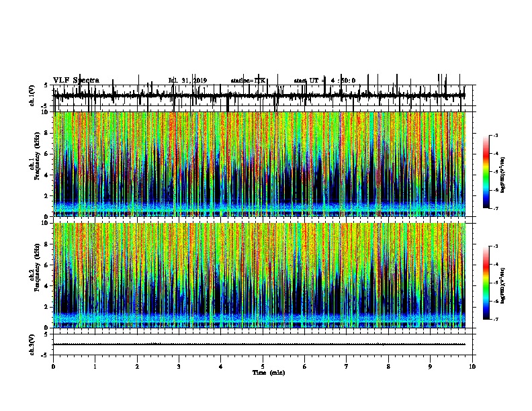Image resolution: width=532 pixels, height=411 pixels.
Task: Click the ch.2 "Frequency (kHz)" axis label
Action: [x=37, y=267]
